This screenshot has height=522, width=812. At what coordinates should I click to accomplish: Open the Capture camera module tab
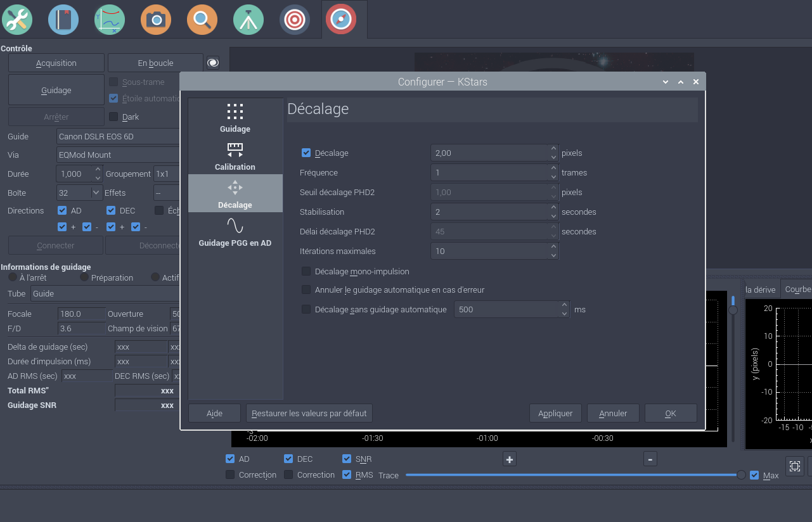pos(156,20)
